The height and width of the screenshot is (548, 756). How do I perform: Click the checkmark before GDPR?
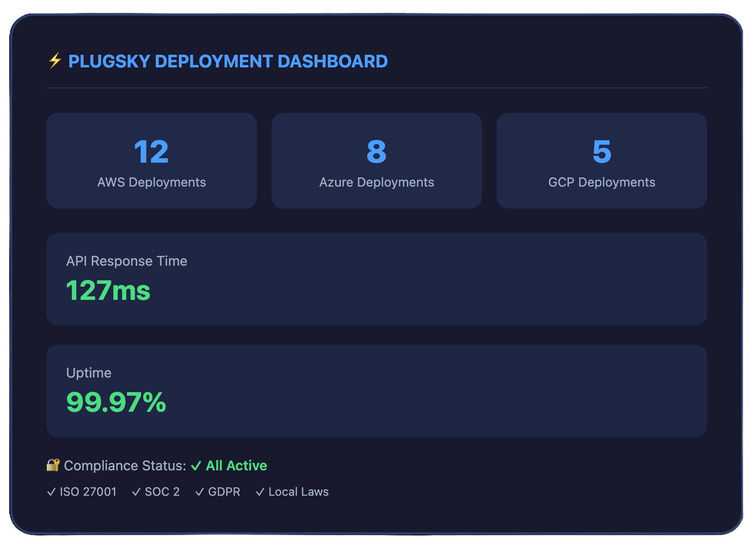[x=199, y=492]
